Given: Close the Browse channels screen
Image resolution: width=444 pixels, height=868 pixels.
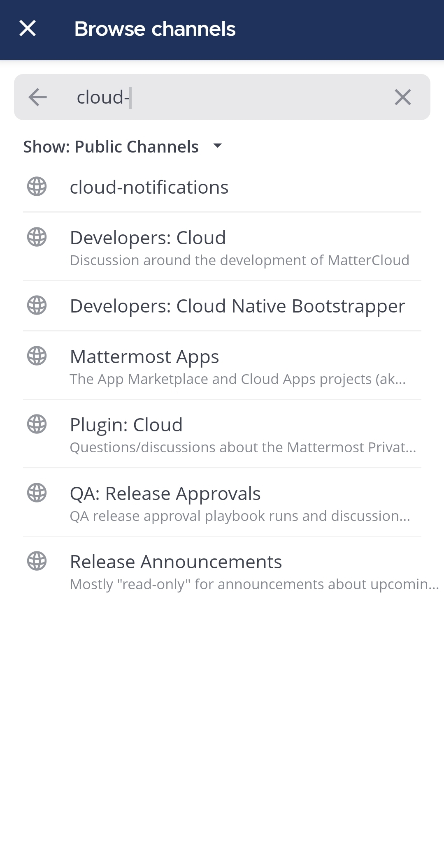Looking at the screenshot, I should click(x=28, y=29).
